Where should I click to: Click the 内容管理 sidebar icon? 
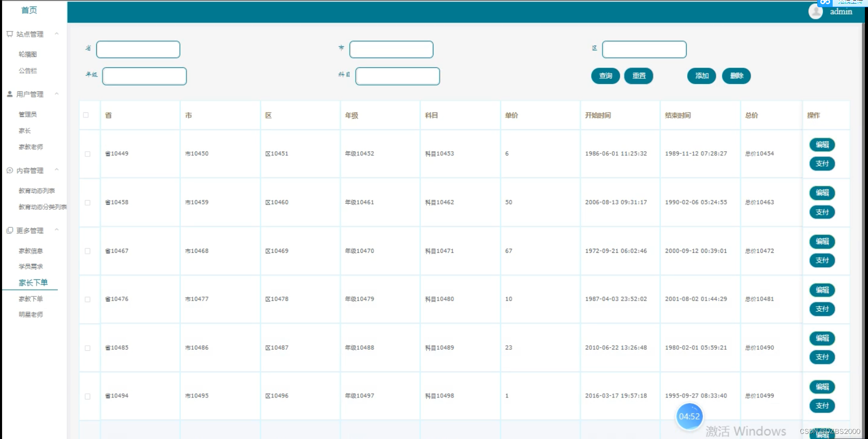[10, 170]
